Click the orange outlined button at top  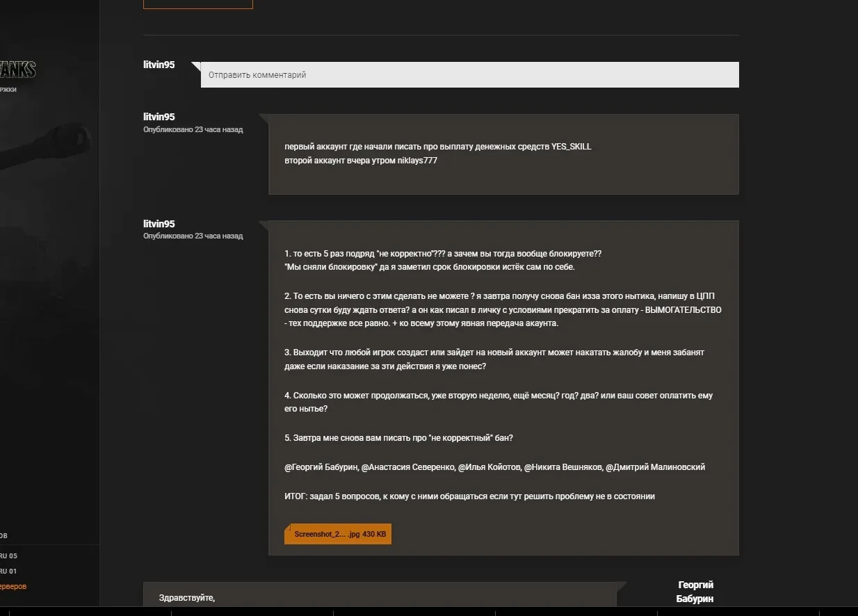[x=197, y=3]
